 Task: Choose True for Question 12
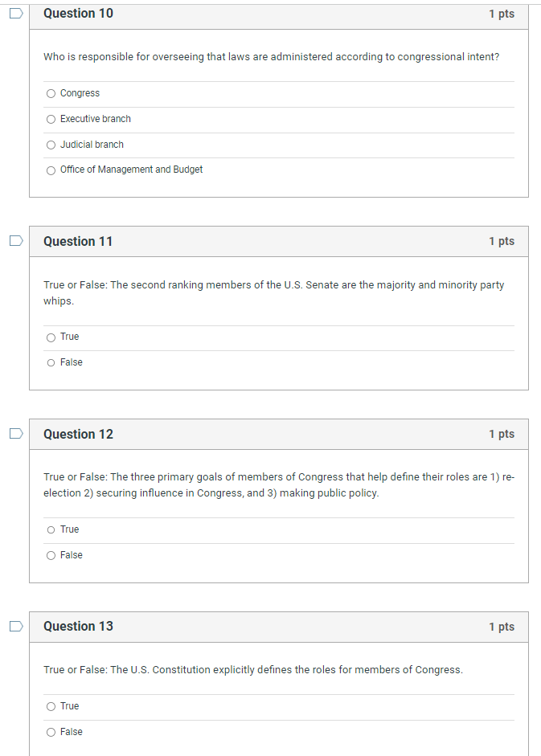pos(51,529)
